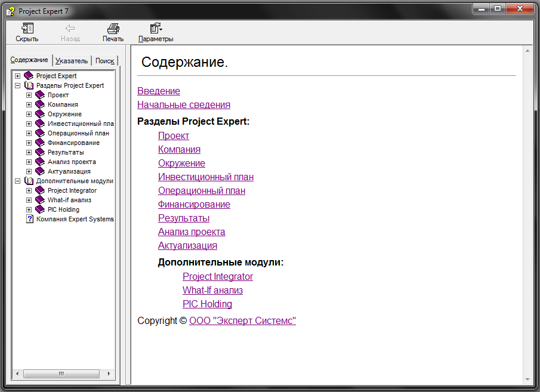Open the Введение link
This screenshot has width=540, height=392.
pos(159,91)
